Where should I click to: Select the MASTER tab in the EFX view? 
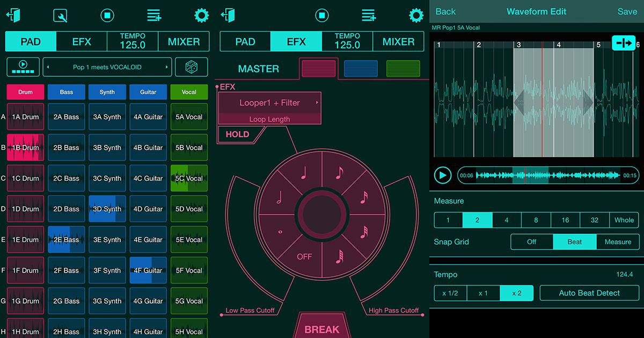(258, 69)
